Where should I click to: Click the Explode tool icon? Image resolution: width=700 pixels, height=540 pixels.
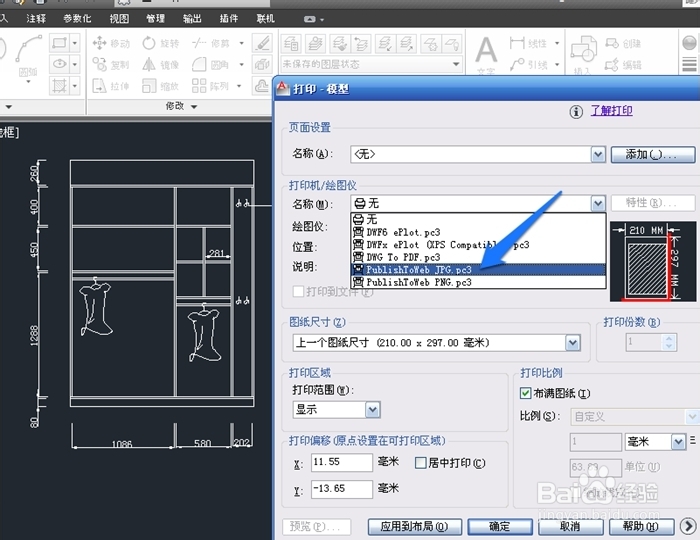coord(262,64)
